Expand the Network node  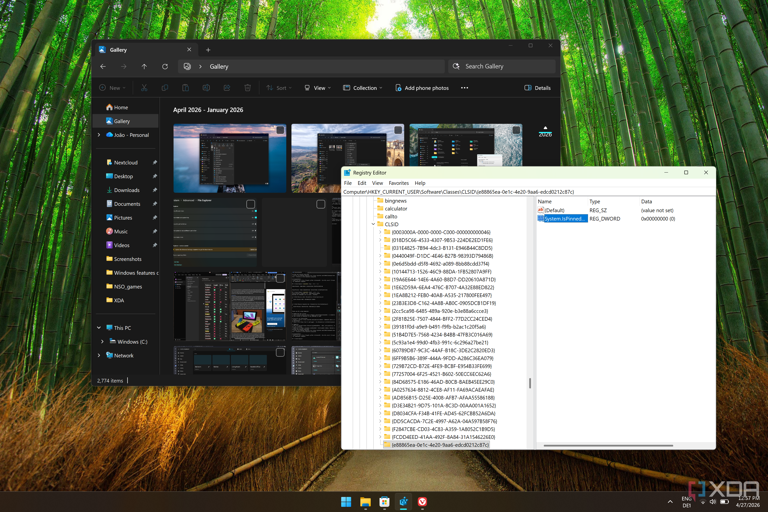coord(99,355)
